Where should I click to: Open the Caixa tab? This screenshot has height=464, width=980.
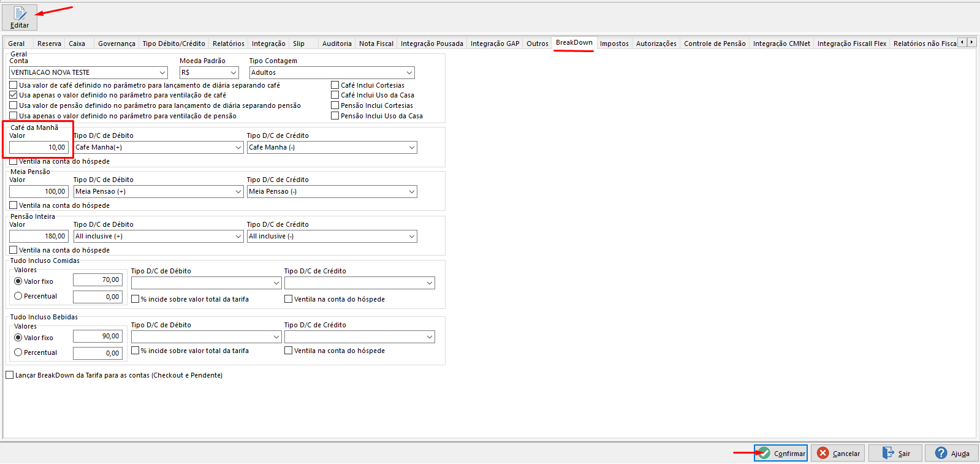pyautogui.click(x=77, y=44)
